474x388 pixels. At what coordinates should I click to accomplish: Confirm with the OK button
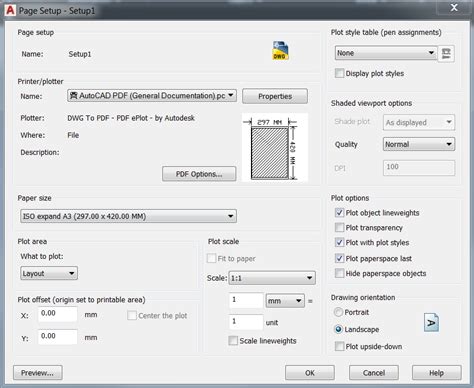(x=310, y=373)
